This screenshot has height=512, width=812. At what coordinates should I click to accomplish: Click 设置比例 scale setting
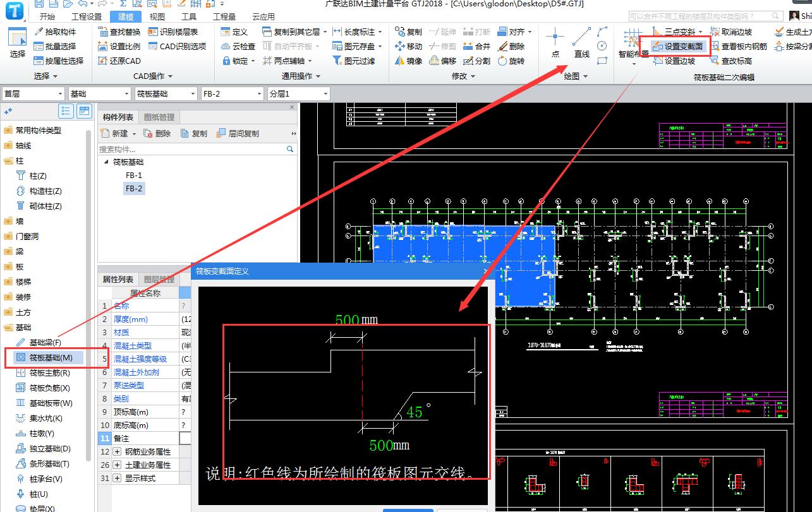tap(119, 46)
